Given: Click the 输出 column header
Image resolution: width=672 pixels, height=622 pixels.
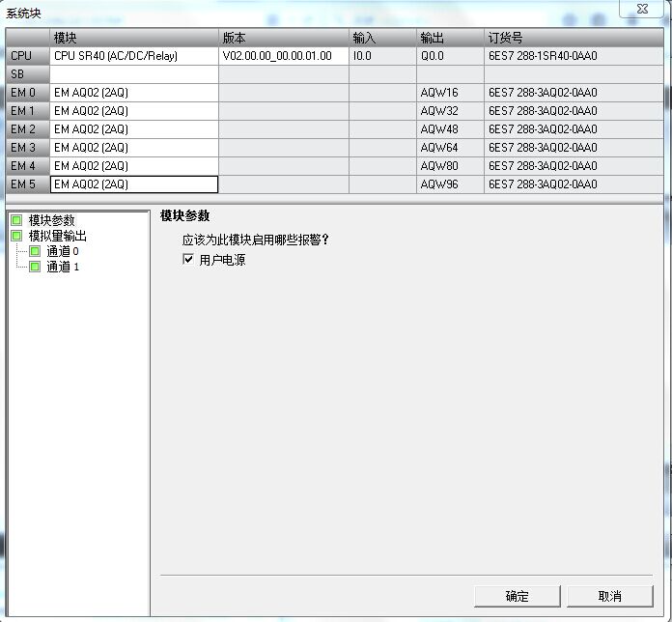Looking at the screenshot, I should pos(451,38).
